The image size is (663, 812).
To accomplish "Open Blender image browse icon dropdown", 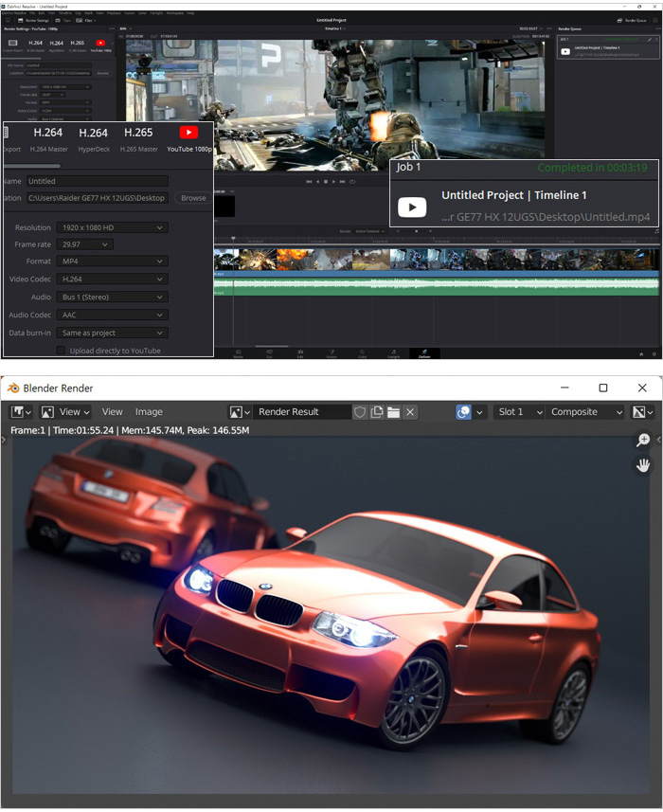I will pos(240,412).
